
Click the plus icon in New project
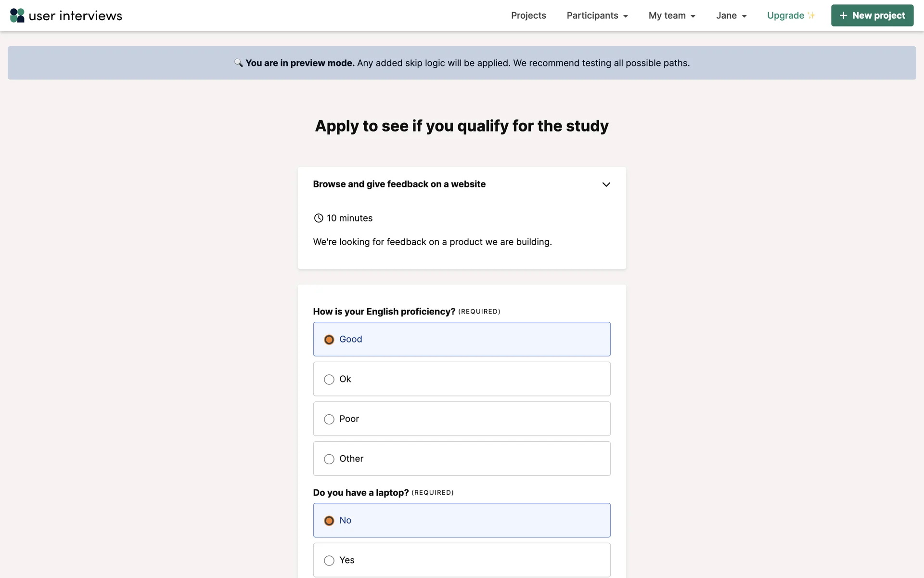click(843, 15)
